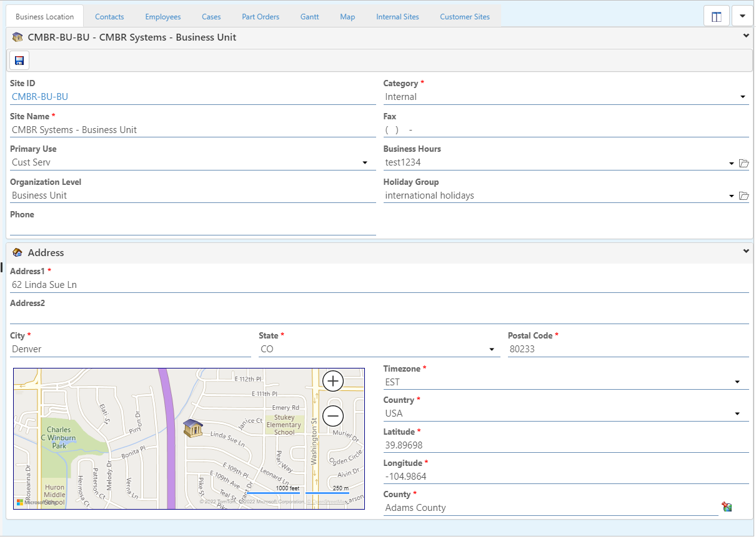Click the geocode icon beside County field
The image size is (756, 539).
(727, 507)
